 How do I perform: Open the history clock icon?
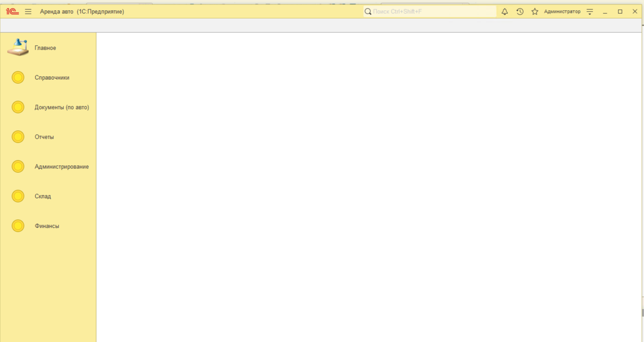tap(520, 12)
